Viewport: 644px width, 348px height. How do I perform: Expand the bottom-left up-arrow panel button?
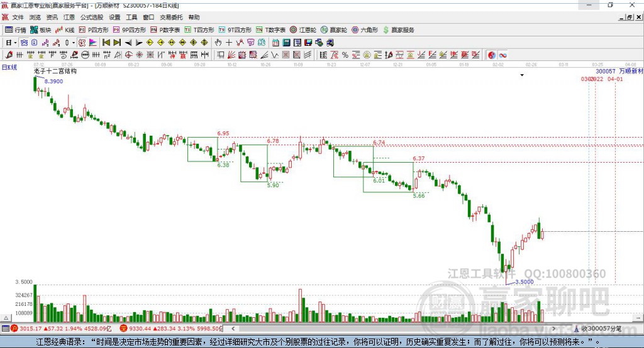coord(6,318)
